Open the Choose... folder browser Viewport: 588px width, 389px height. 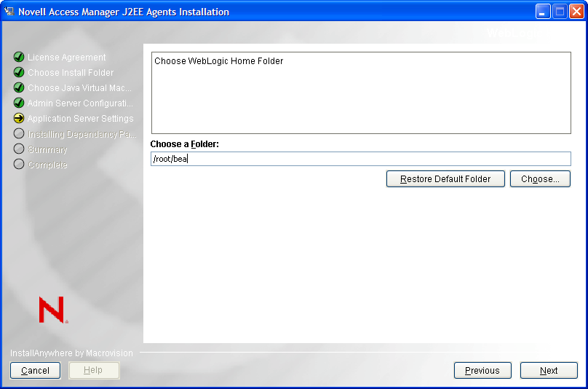point(540,178)
